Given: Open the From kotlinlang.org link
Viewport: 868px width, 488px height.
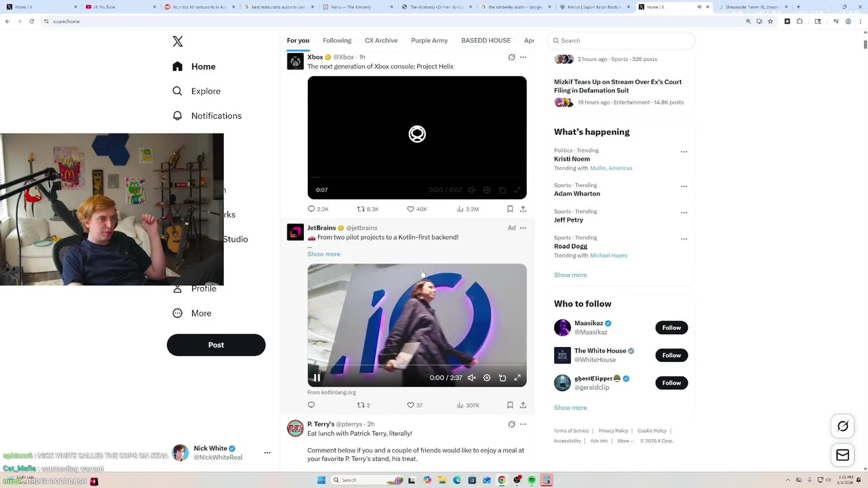Looking at the screenshot, I should point(332,392).
